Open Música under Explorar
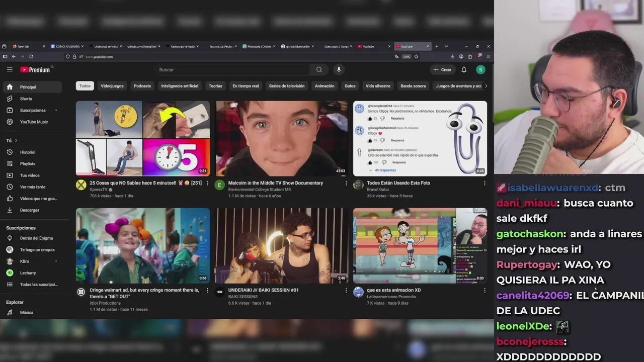The image size is (644, 362). tap(32, 313)
